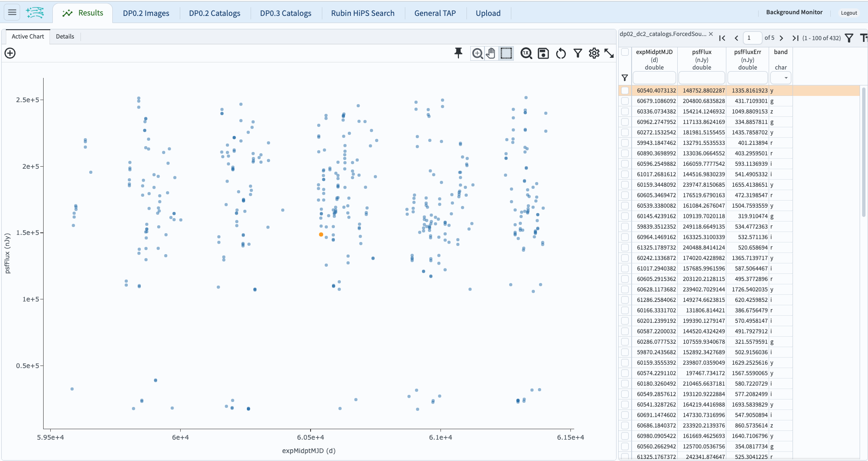Reset the chart view

point(561,53)
